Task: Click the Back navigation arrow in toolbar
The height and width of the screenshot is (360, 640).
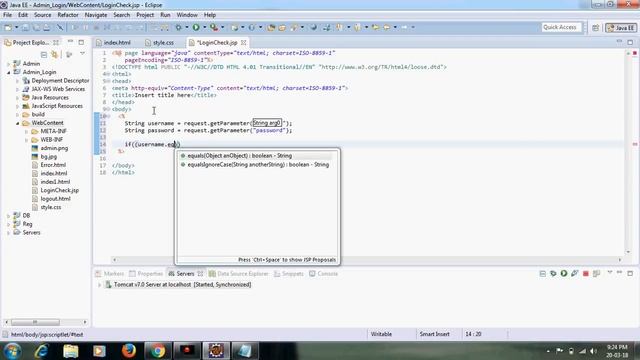Action: (x=386, y=27)
